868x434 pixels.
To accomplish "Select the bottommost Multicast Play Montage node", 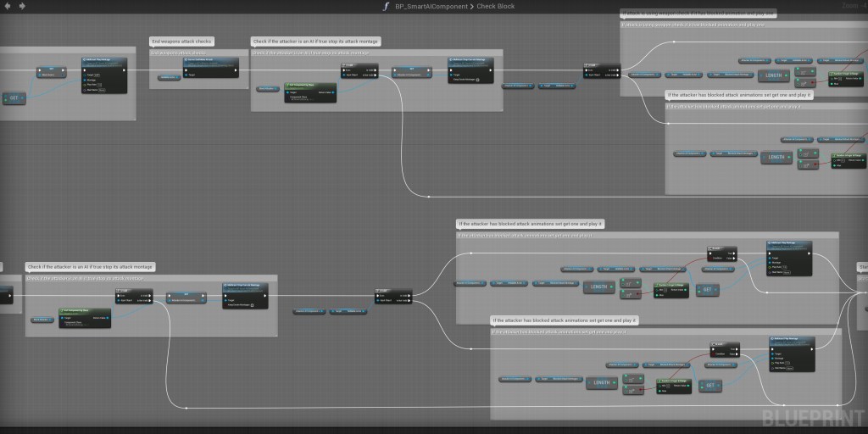I will tap(792, 353).
